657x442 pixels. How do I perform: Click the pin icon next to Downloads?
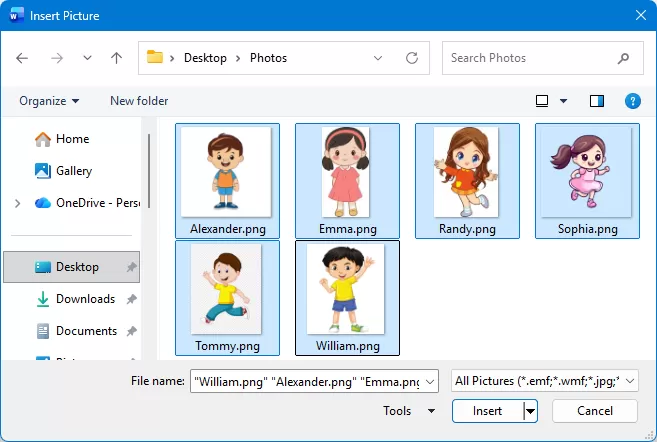132,299
